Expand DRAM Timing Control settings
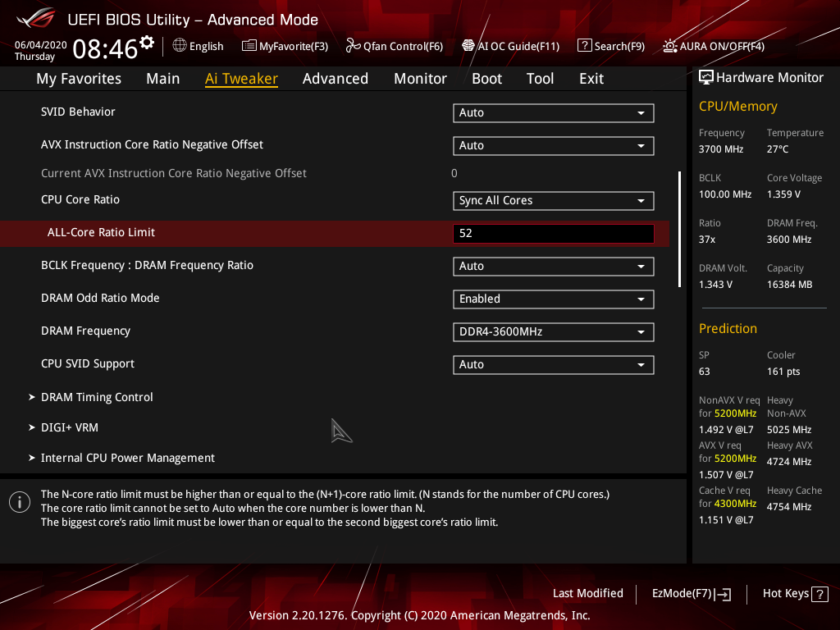This screenshot has height=630, width=840. [97, 397]
